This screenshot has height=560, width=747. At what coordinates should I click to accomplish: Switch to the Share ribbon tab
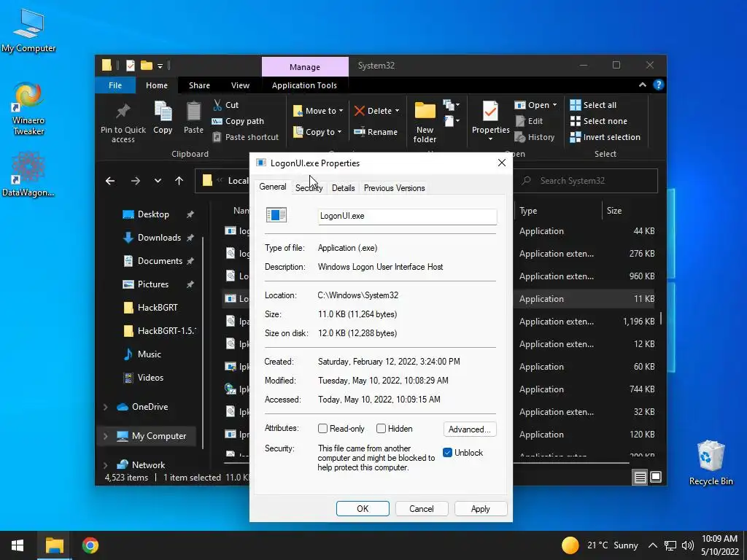[x=199, y=85]
